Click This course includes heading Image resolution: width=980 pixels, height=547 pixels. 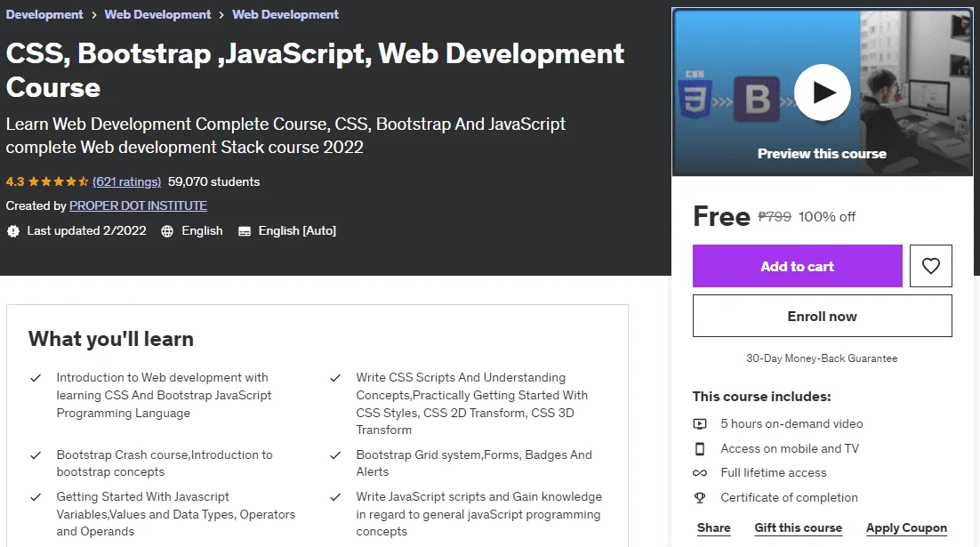click(x=762, y=397)
